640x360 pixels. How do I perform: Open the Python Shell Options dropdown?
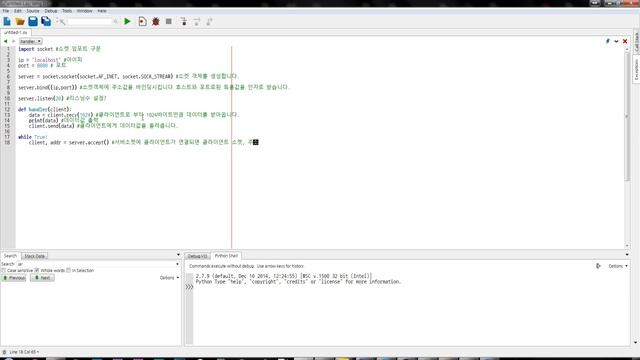click(618, 266)
